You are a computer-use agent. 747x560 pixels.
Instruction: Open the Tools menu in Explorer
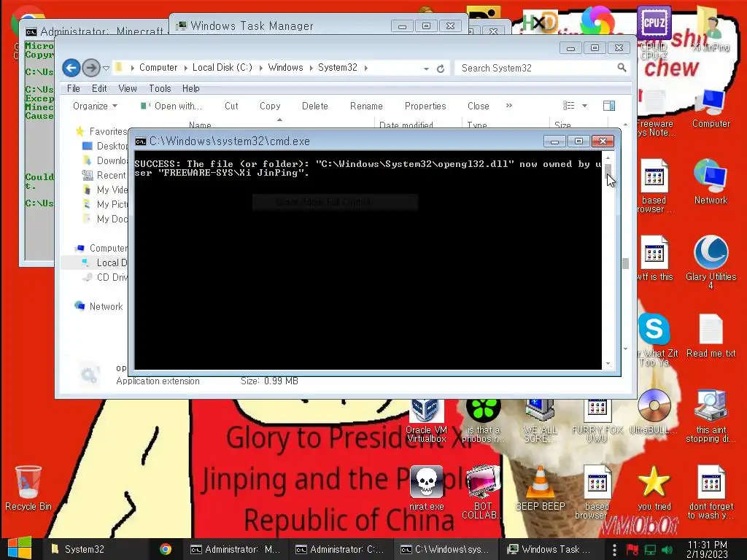(160, 88)
